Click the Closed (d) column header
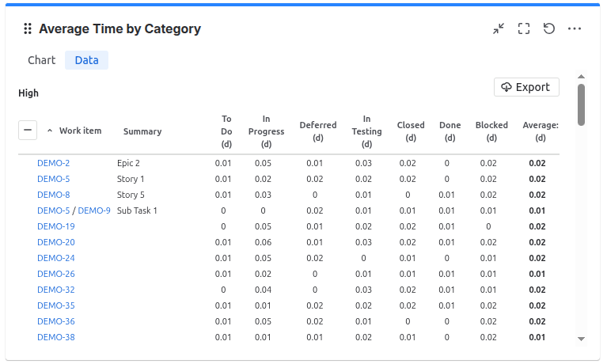This screenshot has height=364, width=607. (x=411, y=131)
